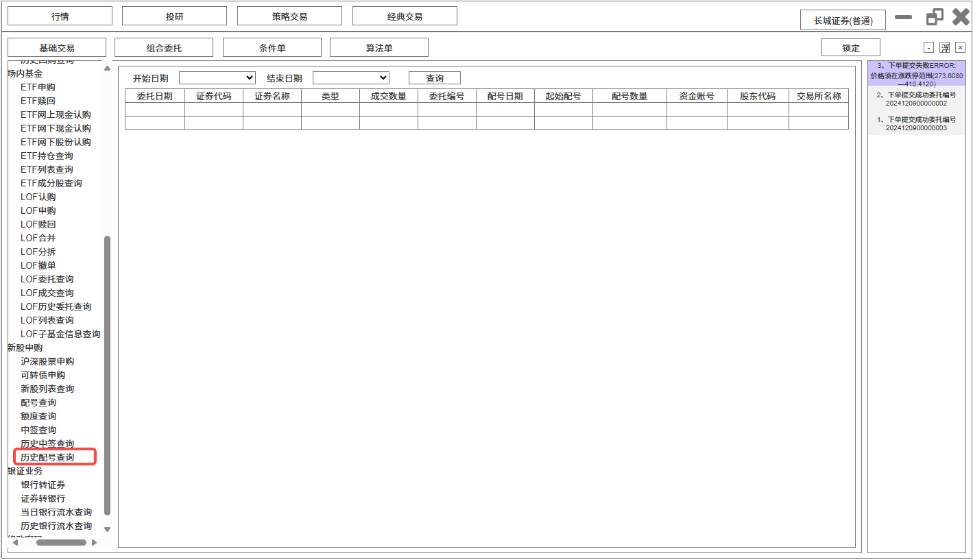Restore the main trading window size
Screen dimensions: 973x560
coord(935,17)
